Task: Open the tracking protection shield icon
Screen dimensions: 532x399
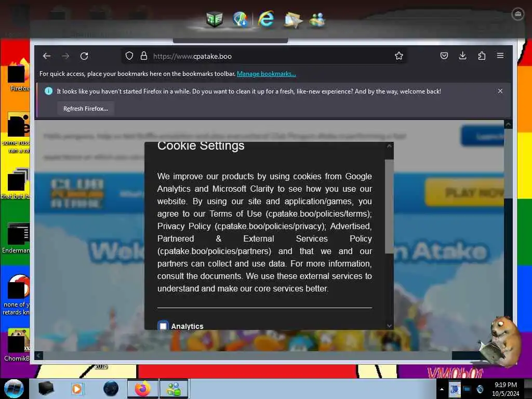Action: pyautogui.click(x=129, y=56)
